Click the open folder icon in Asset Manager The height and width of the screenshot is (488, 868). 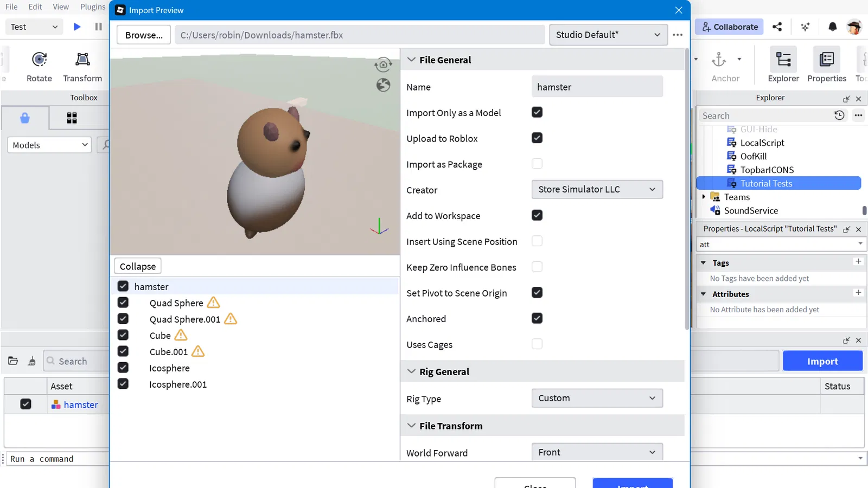click(13, 361)
